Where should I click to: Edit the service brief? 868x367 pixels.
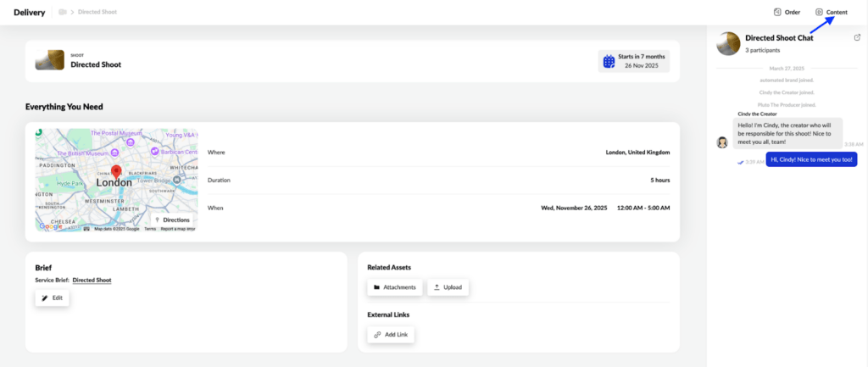[52, 298]
